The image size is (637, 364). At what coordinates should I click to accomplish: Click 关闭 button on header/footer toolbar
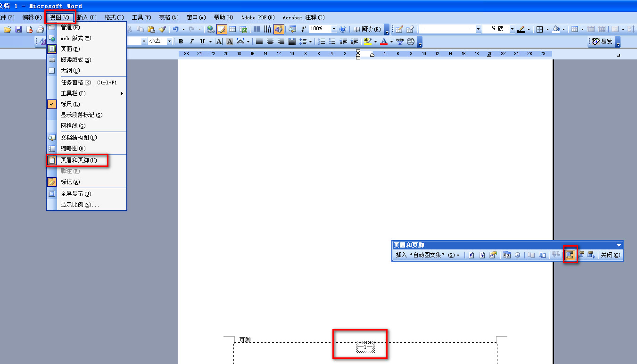610,255
